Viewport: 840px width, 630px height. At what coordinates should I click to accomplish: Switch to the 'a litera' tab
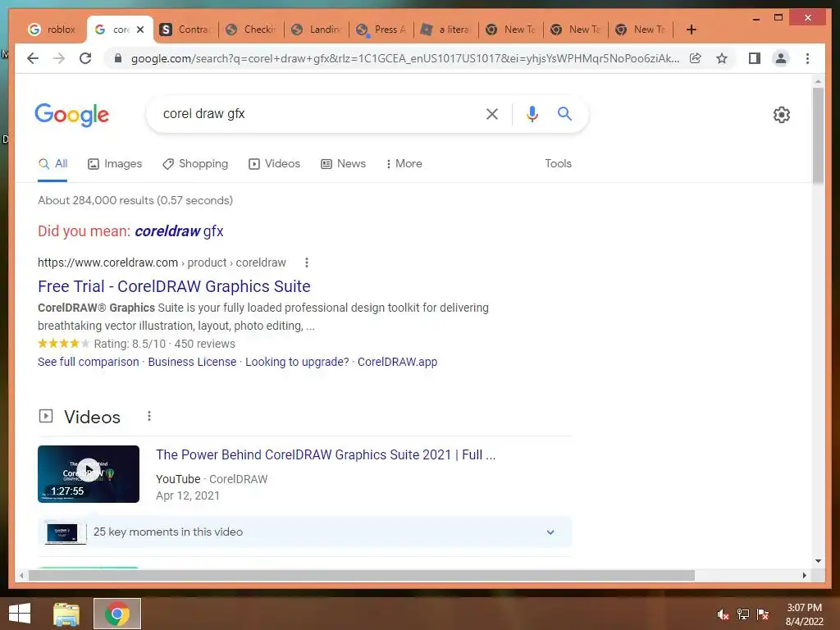click(x=447, y=30)
